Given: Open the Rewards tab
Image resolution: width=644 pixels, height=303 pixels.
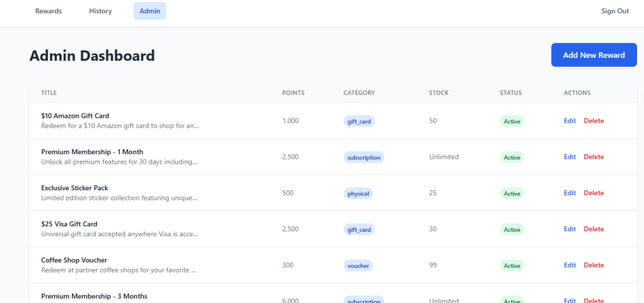Looking at the screenshot, I should coord(48,11).
